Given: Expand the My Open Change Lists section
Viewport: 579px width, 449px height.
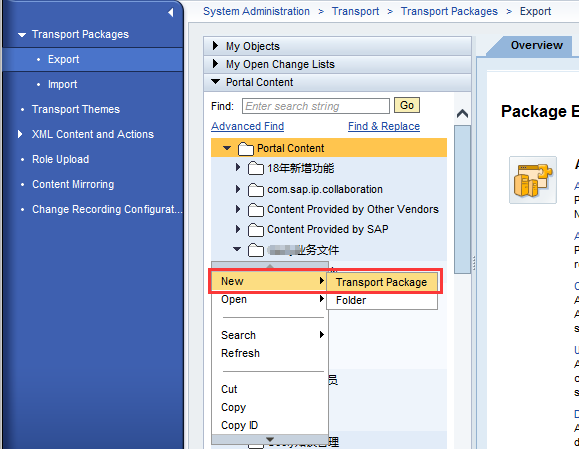Looking at the screenshot, I should [215, 64].
